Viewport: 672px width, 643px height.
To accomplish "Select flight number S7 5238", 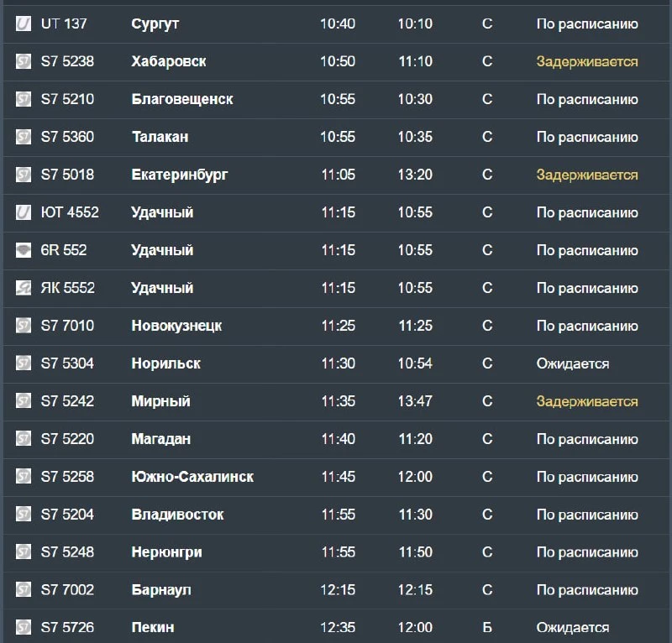I will [67, 61].
